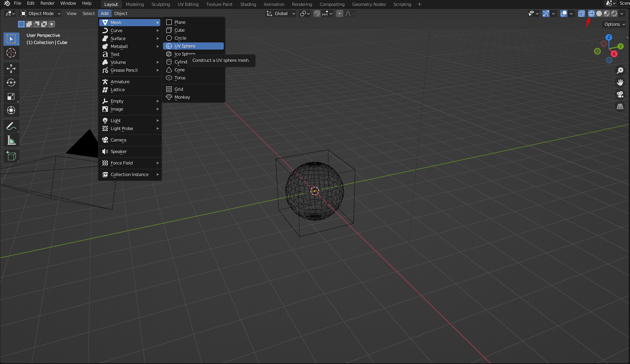Set selection mode to intersect
Image resolution: width=630 pixels, height=364 pixels.
click(x=52, y=24)
